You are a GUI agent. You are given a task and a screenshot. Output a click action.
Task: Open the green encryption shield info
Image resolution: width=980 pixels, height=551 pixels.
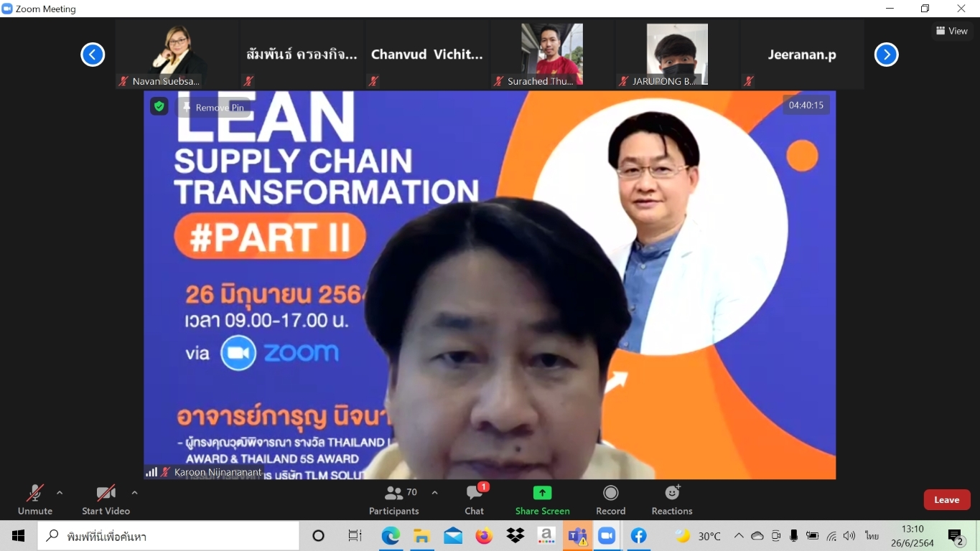159,106
